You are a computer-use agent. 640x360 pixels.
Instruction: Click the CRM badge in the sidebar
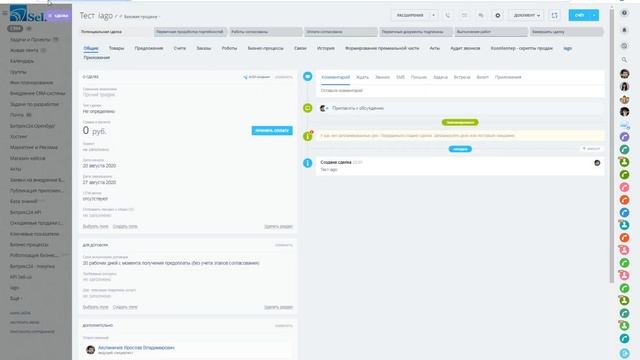(15, 29)
